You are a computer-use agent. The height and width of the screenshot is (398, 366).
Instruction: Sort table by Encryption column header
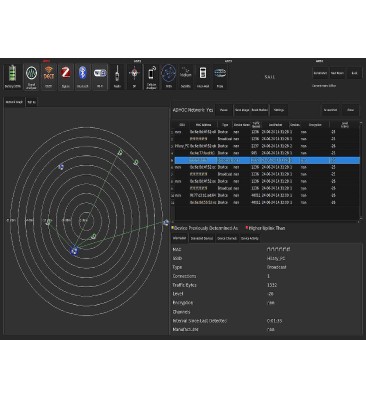(x=315, y=125)
